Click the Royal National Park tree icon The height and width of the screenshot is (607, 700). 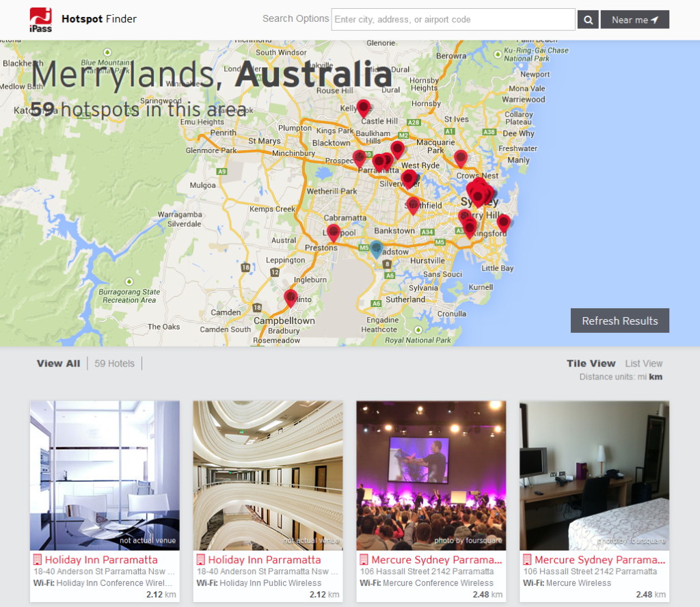click(x=418, y=330)
